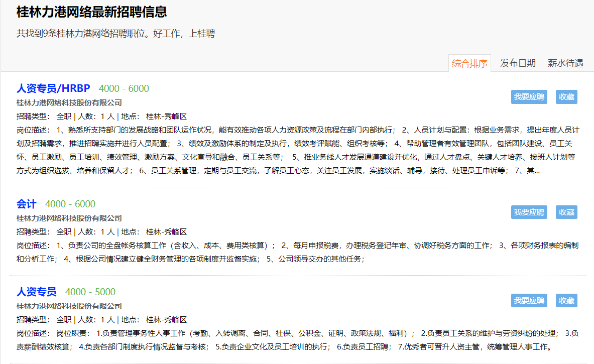Open the 会计 job title link
This screenshot has height=364, width=594.
tap(27, 204)
